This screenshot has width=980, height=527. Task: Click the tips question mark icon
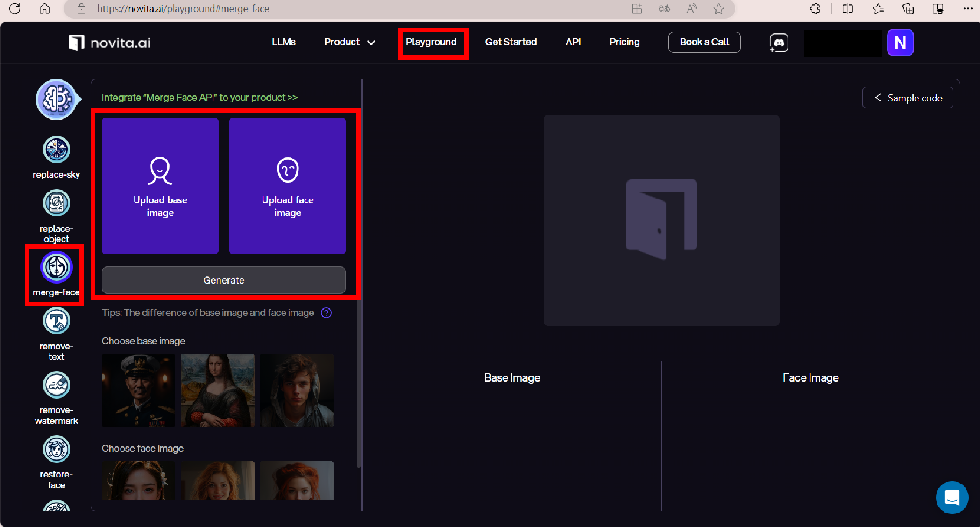point(327,313)
